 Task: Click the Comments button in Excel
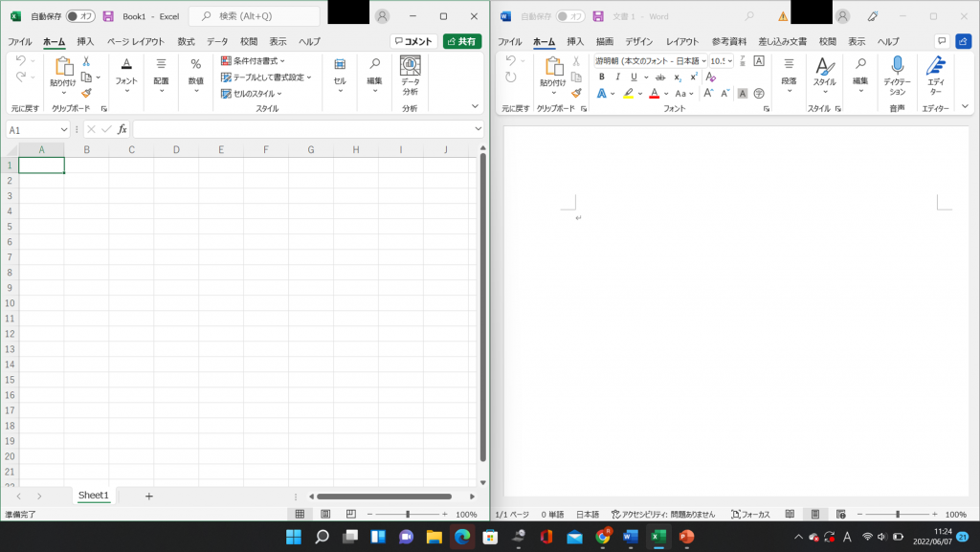[413, 41]
